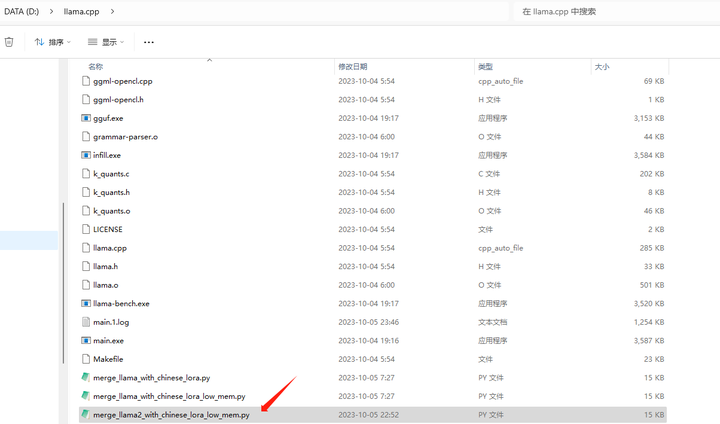Click the 文本文档 type cell
The image size is (720, 424).
(493, 322)
